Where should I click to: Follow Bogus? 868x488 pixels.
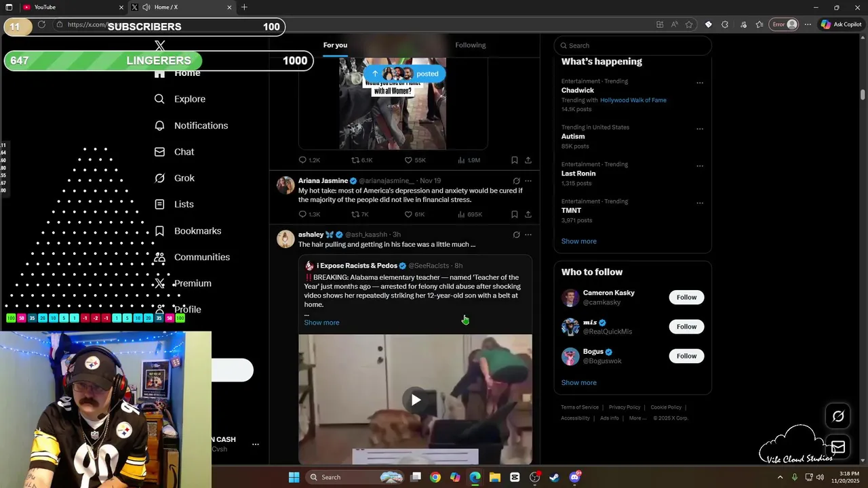(x=686, y=356)
